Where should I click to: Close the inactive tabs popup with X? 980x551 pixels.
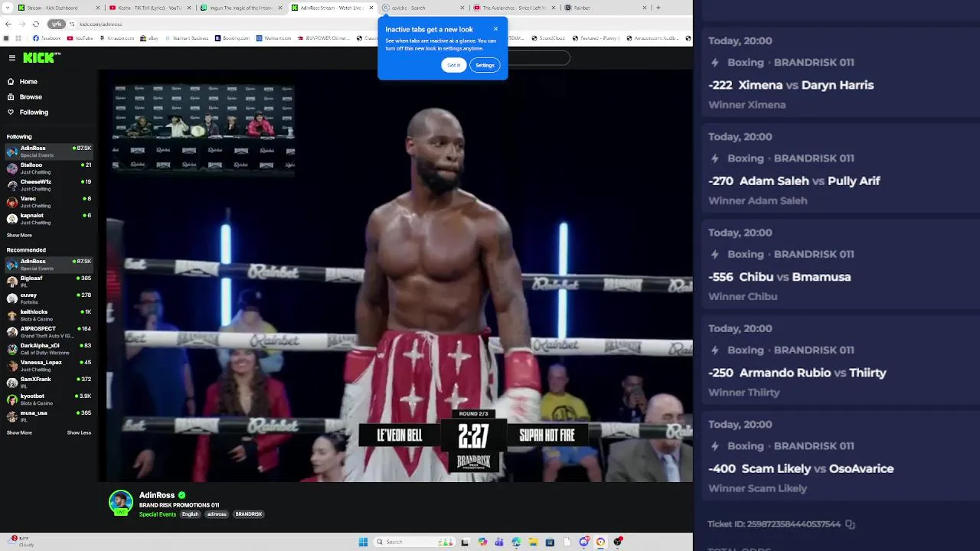point(495,28)
